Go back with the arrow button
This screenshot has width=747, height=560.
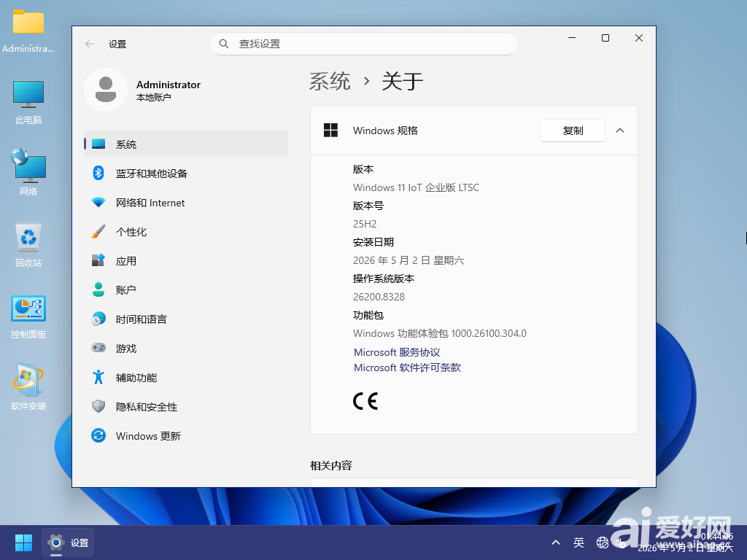(x=90, y=44)
